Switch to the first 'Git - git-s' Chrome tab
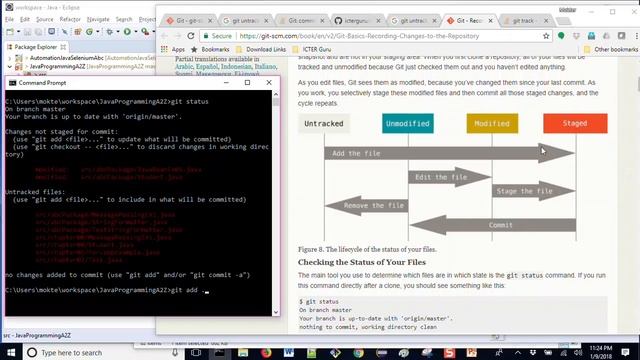 [x=188, y=20]
